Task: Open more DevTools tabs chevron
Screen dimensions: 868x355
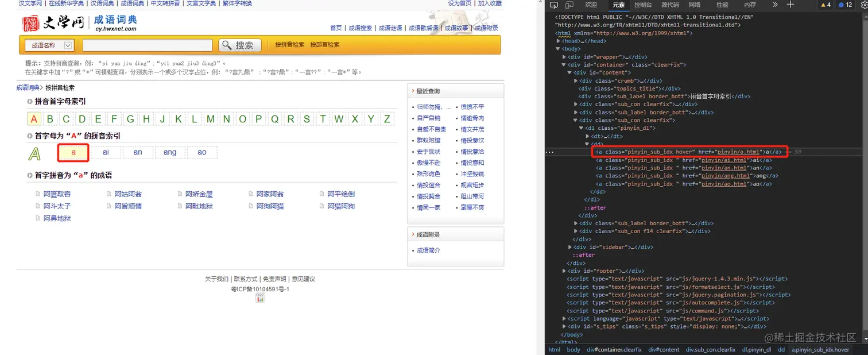Action: [x=774, y=5]
